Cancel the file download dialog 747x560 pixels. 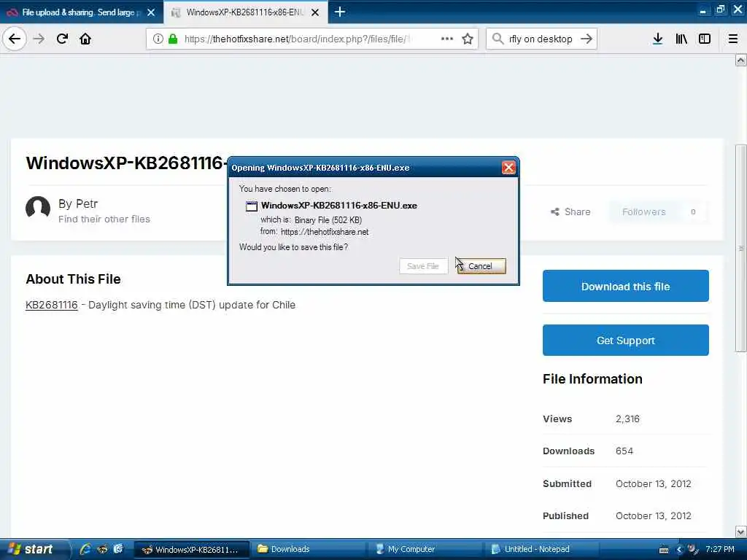tap(481, 266)
